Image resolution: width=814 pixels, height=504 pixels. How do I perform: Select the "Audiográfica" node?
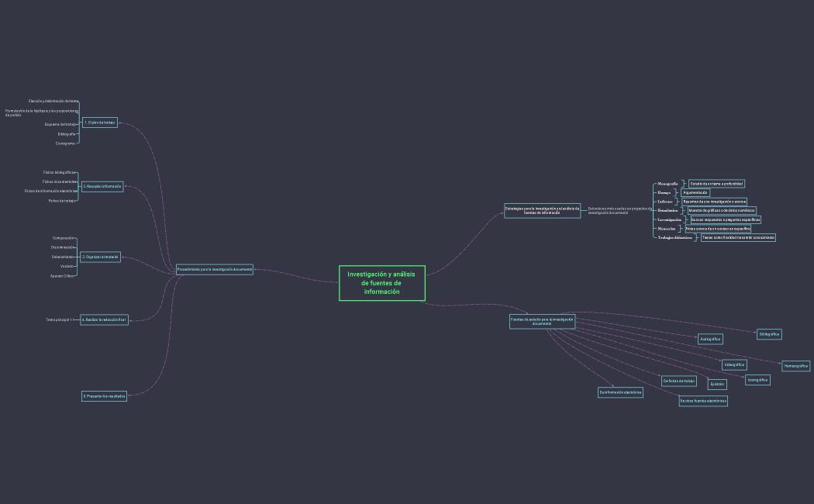pos(710,339)
